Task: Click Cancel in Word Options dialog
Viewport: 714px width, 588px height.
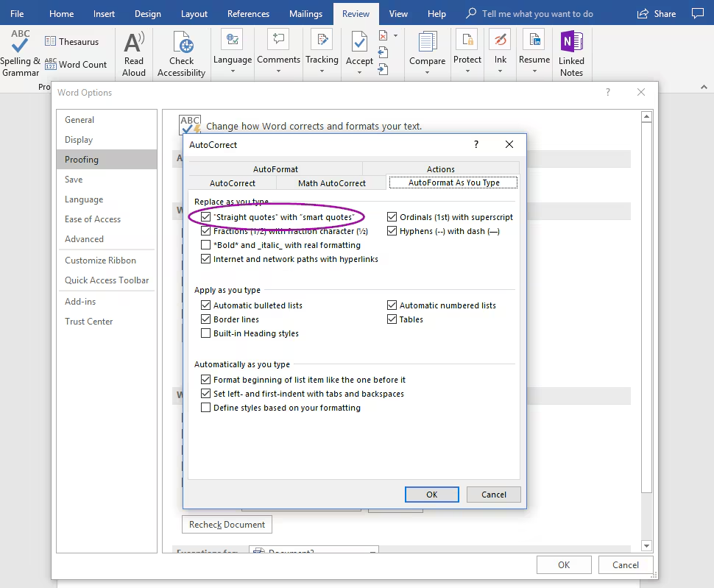Action: 625,564
